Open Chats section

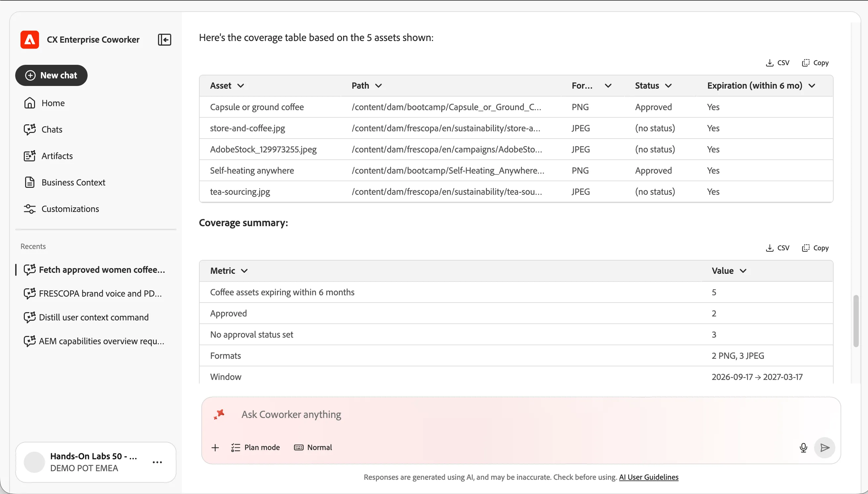click(43, 130)
